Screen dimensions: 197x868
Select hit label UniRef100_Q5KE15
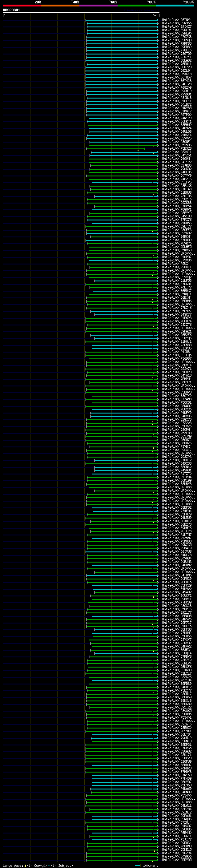point(176,850)
